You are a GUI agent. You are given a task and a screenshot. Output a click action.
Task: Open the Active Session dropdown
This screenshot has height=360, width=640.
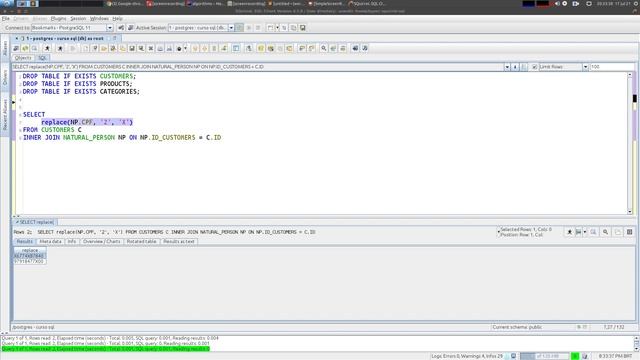231,28
